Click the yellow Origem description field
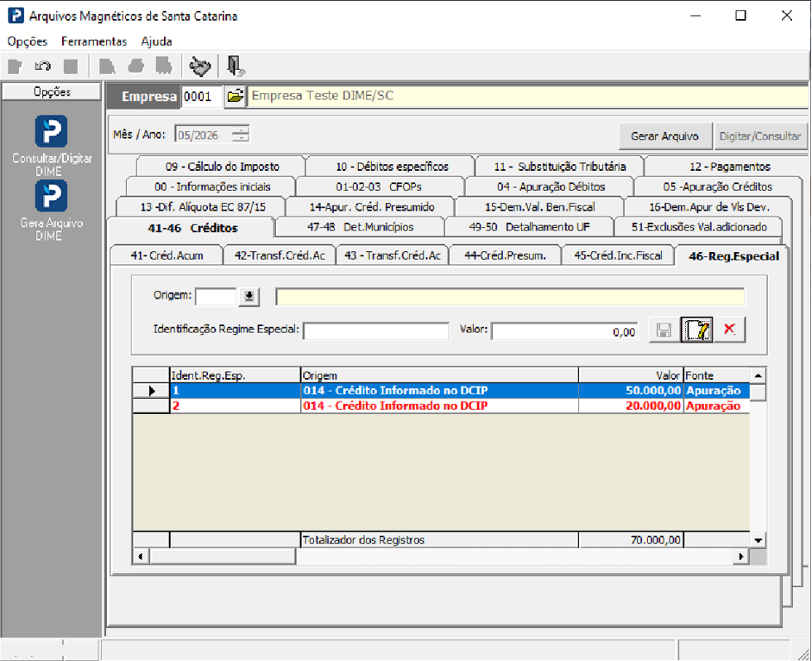Viewport: 812px width, 661px height. coord(510,297)
